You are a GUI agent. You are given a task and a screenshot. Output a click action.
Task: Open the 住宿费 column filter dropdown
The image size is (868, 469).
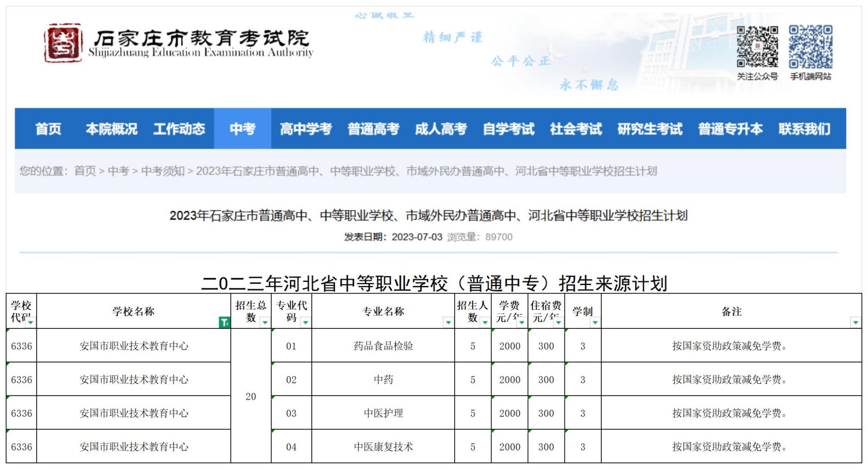click(x=558, y=323)
